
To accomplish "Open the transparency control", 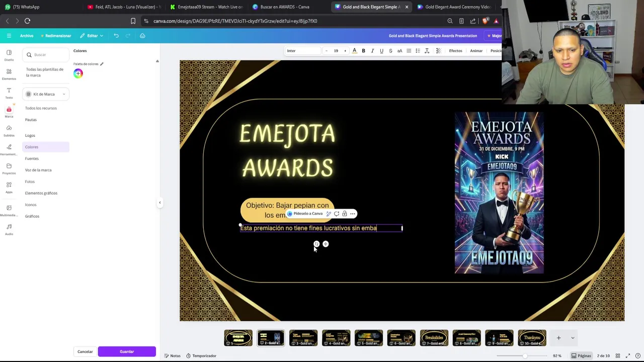I will click(438, 51).
